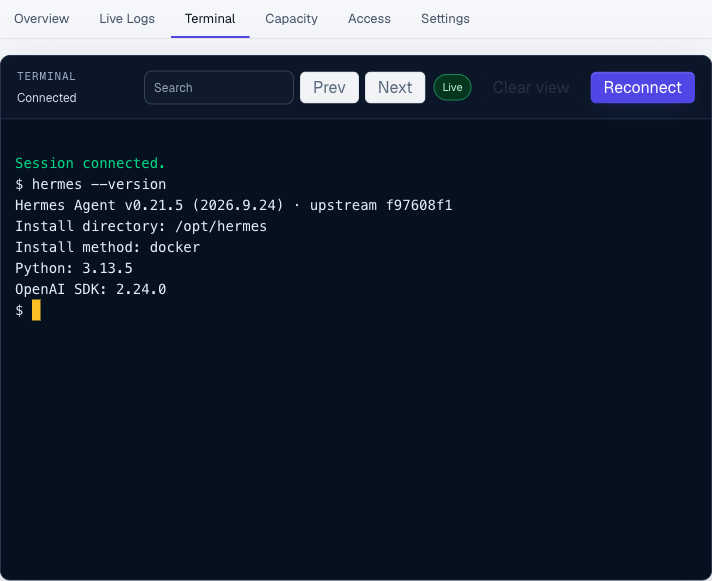Image resolution: width=712 pixels, height=581 pixels.
Task: Switch to the Settings tab
Action: 445,19
